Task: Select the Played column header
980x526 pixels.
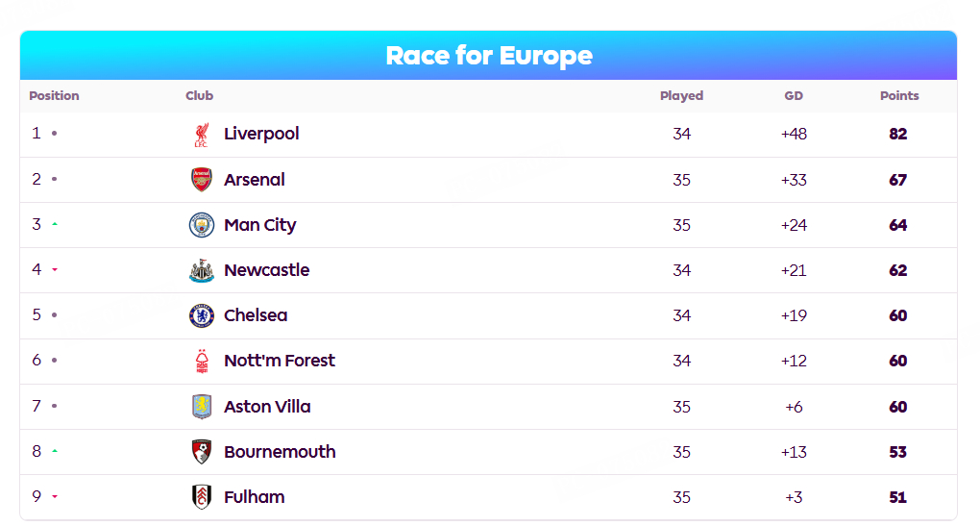Action: [681, 96]
